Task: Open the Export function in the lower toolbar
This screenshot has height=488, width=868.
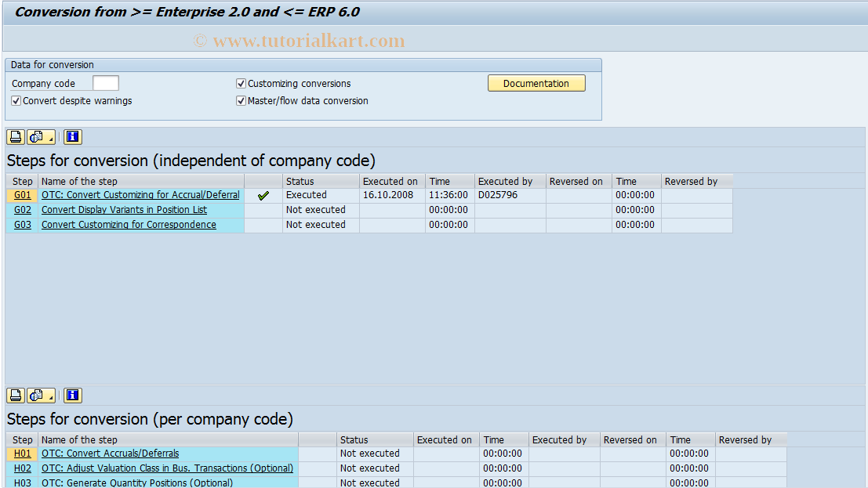Action: pos(35,395)
